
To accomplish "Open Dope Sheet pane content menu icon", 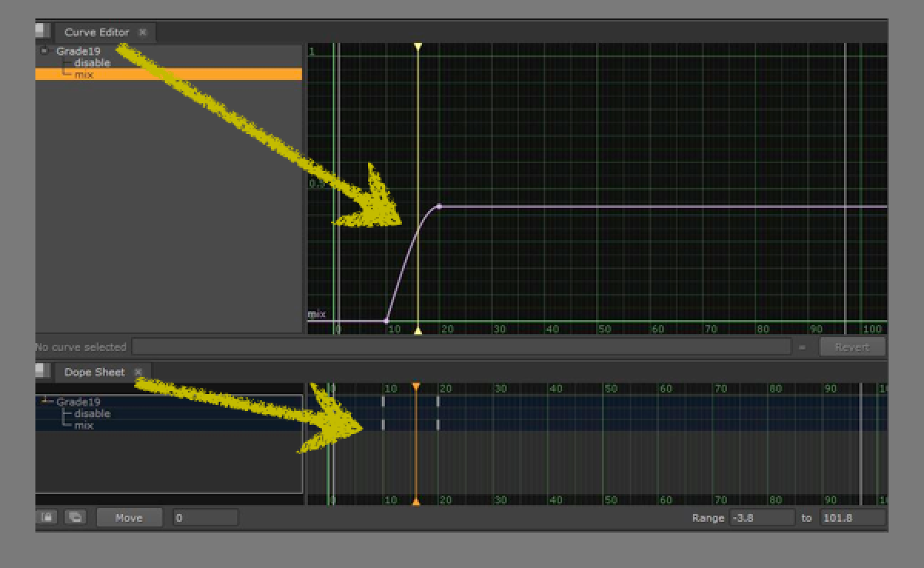I will pyautogui.click(x=42, y=370).
